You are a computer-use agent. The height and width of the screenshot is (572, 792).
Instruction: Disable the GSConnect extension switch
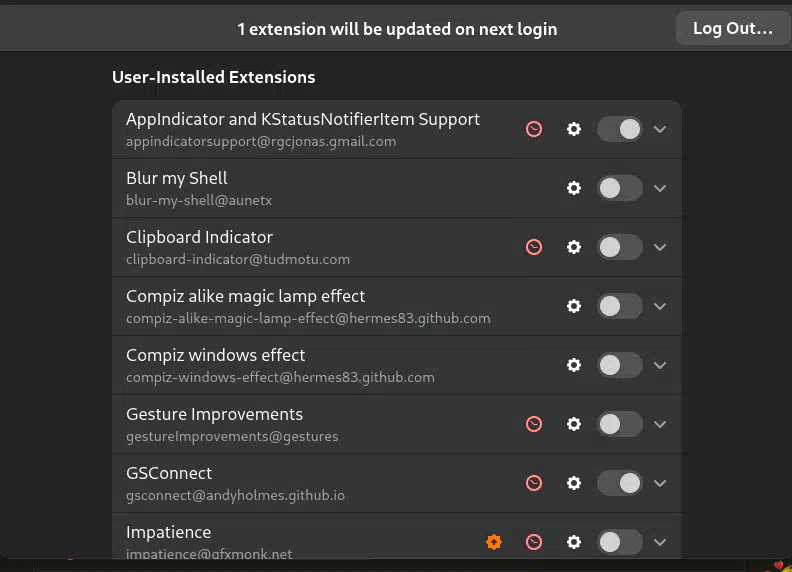click(619, 483)
